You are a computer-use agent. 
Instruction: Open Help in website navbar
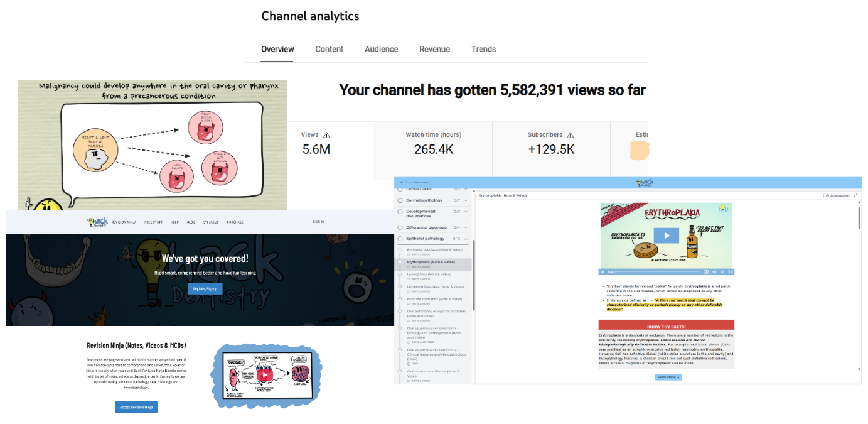[175, 222]
